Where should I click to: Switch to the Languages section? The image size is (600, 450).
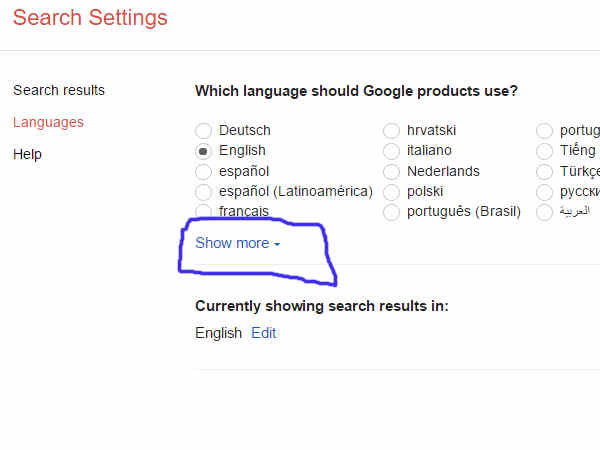click(x=48, y=122)
